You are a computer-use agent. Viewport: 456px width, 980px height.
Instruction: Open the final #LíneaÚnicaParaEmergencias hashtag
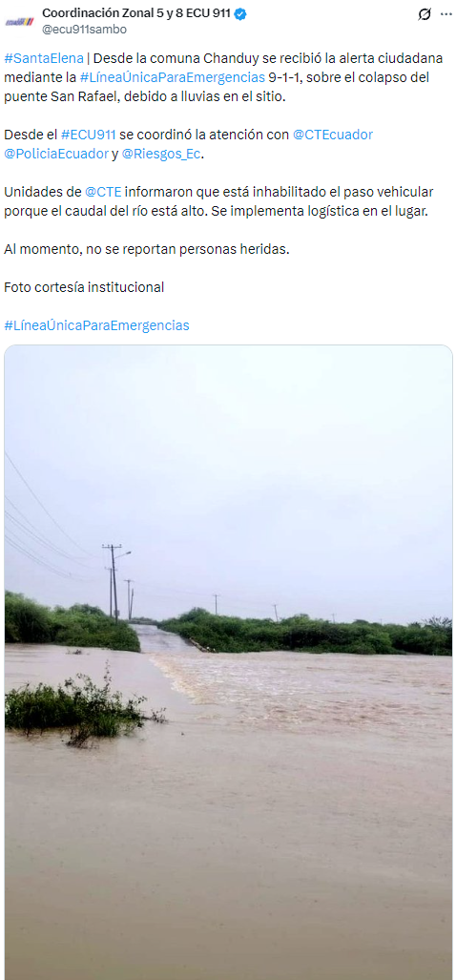pyautogui.click(x=96, y=325)
